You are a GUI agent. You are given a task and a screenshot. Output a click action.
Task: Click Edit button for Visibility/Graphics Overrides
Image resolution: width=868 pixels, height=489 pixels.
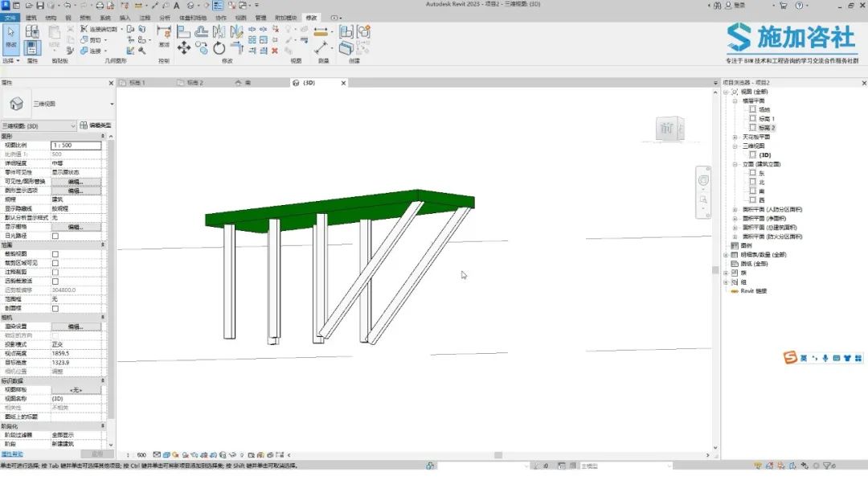(76, 182)
